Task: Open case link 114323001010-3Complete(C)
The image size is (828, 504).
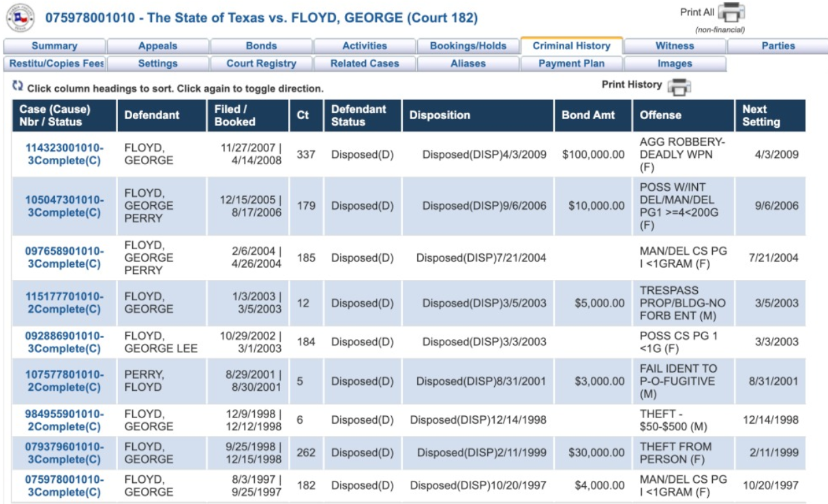Action: (x=65, y=155)
